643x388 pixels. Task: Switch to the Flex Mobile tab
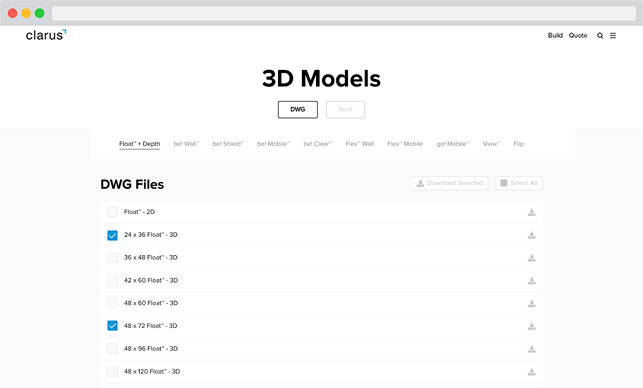click(x=405, y=144)
